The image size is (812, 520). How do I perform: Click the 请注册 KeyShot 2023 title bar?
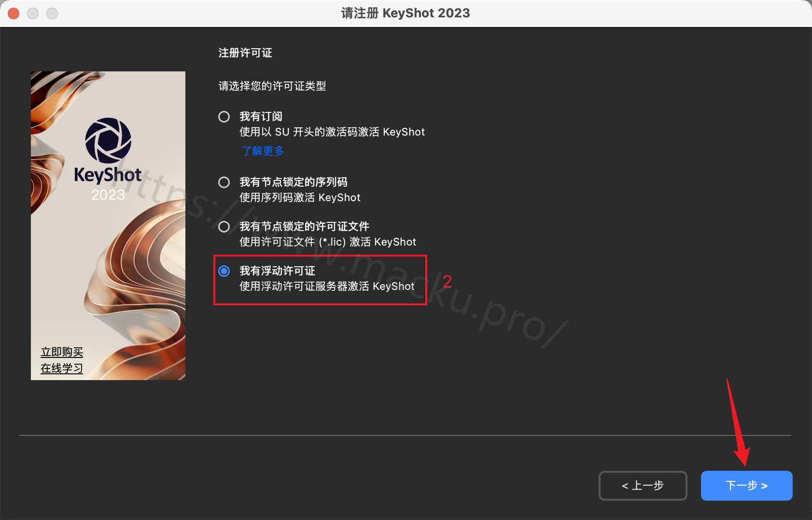[406, 13]
